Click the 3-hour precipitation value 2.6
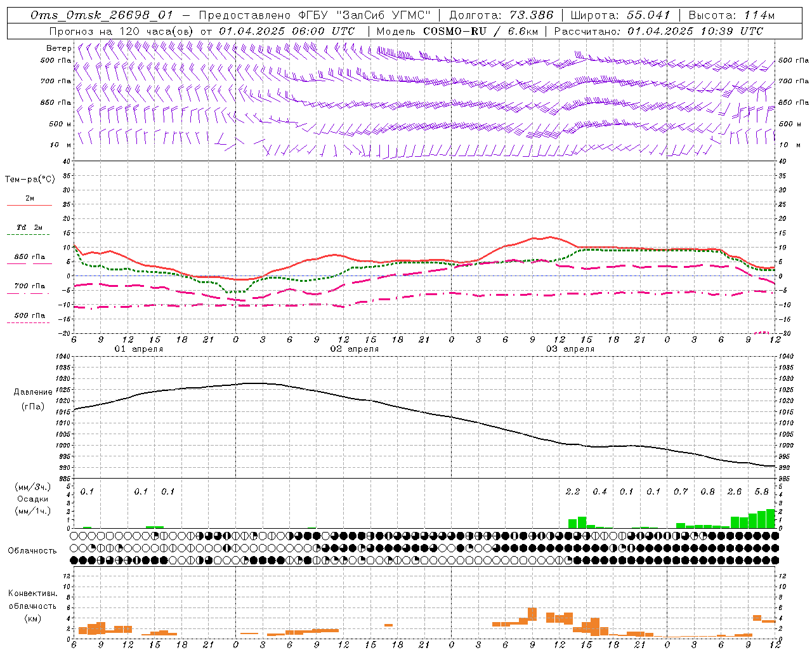Image resolution: width=812 pixels, height=650 pixels. [x=735, y=491]
